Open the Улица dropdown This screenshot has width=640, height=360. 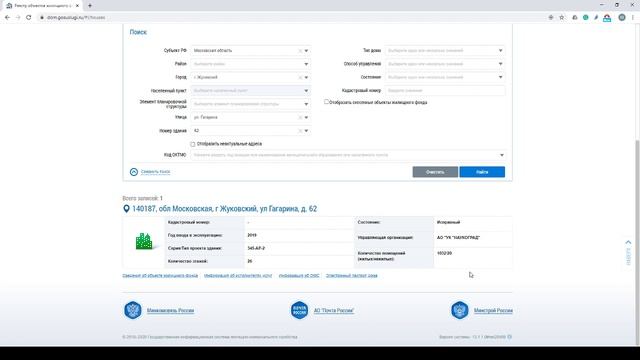click(306, 118)
